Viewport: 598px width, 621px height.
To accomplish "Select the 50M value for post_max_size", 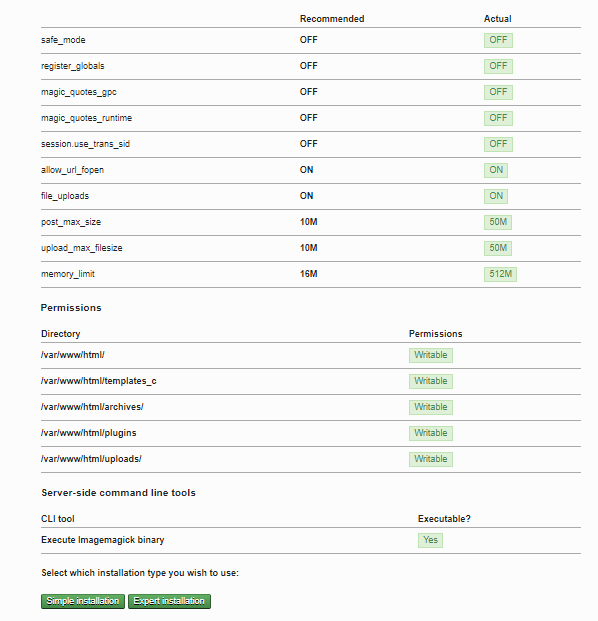I will pos(498,222).
